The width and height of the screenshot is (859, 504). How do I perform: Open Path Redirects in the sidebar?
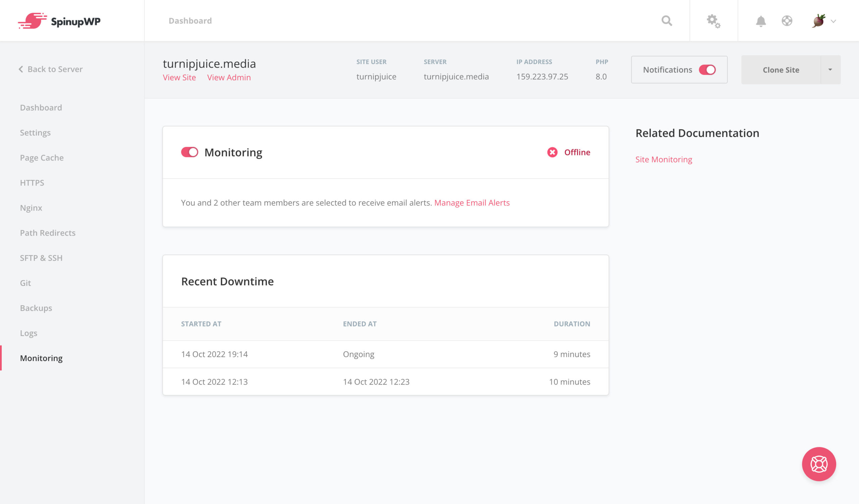[48, 233]
